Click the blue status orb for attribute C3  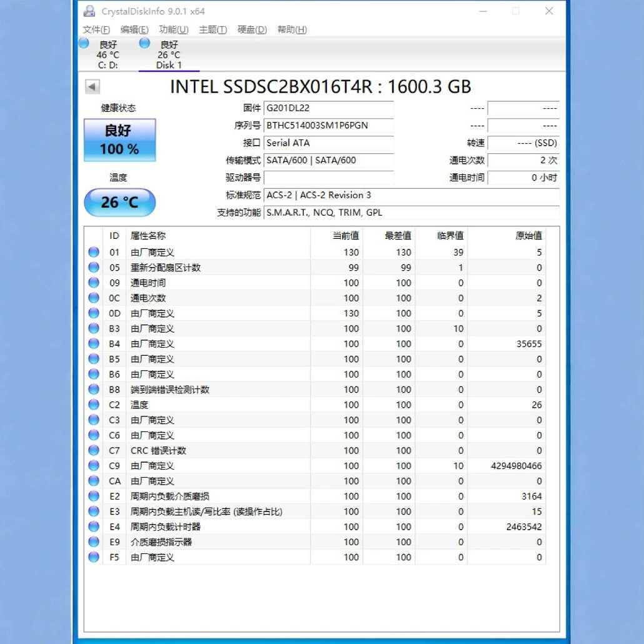pyautogui.click(x=94, y=420)
